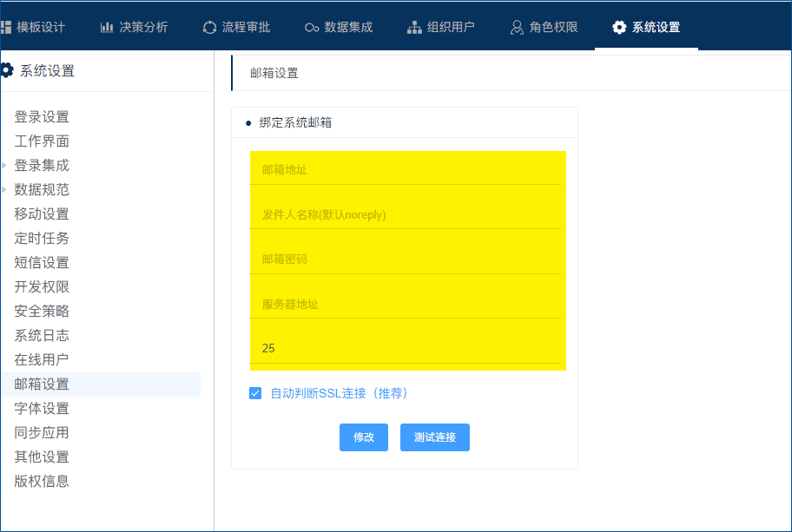792x532 pixels.
Task: Click the 系统设置 gear icon in top bar
Action: coord(618,27)
